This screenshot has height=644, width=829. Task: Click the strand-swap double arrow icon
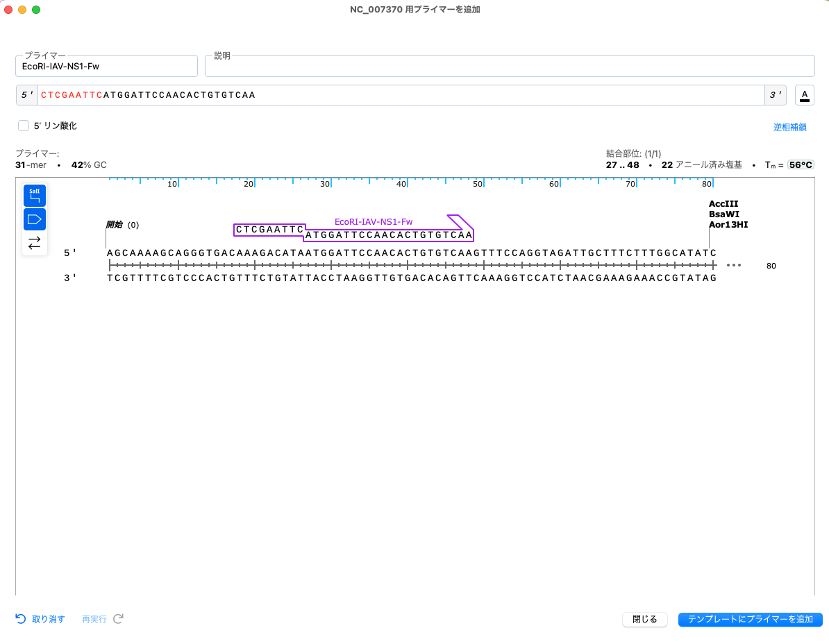(x=35, y=243)
